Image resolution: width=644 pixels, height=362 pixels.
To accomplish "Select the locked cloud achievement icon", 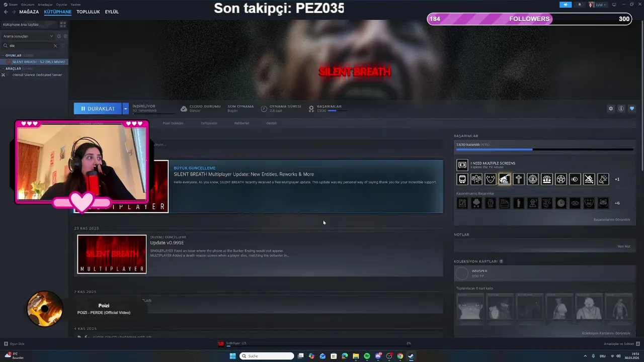I will [x=476, y=203].
